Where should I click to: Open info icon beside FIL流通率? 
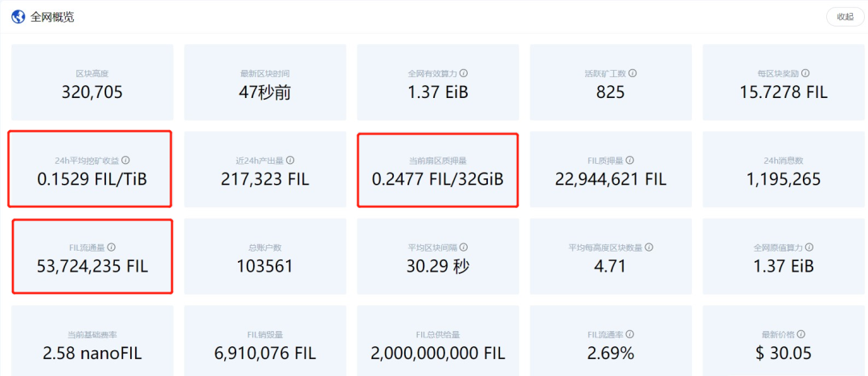click(x=629, y=334)
